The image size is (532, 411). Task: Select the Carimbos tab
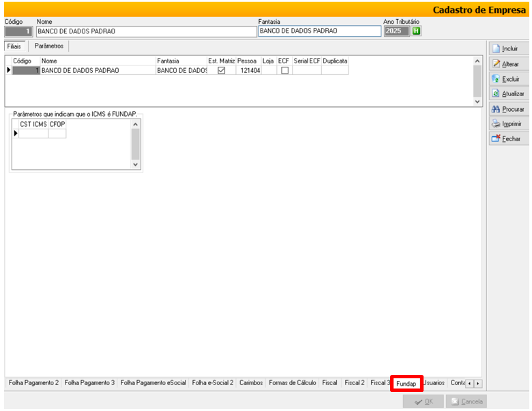coord(251,384)
